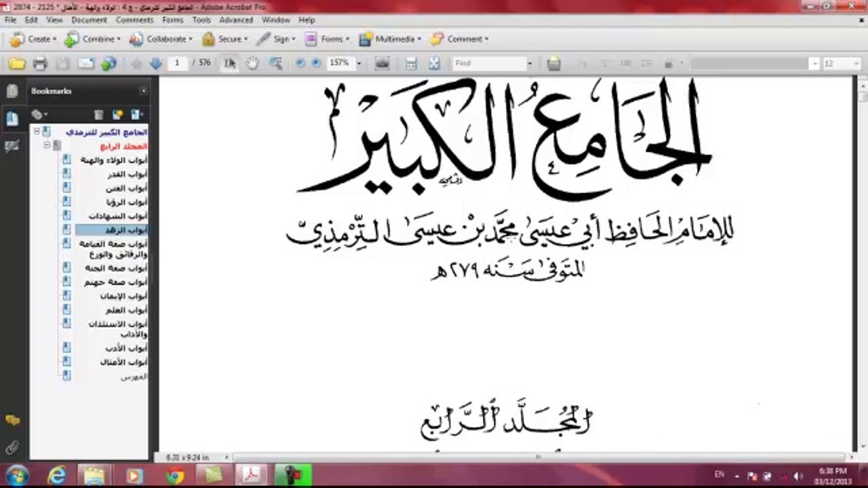Click the scrolling pages view icon
The width and height of the screenshot is (868, 488).
coord(411,63)
